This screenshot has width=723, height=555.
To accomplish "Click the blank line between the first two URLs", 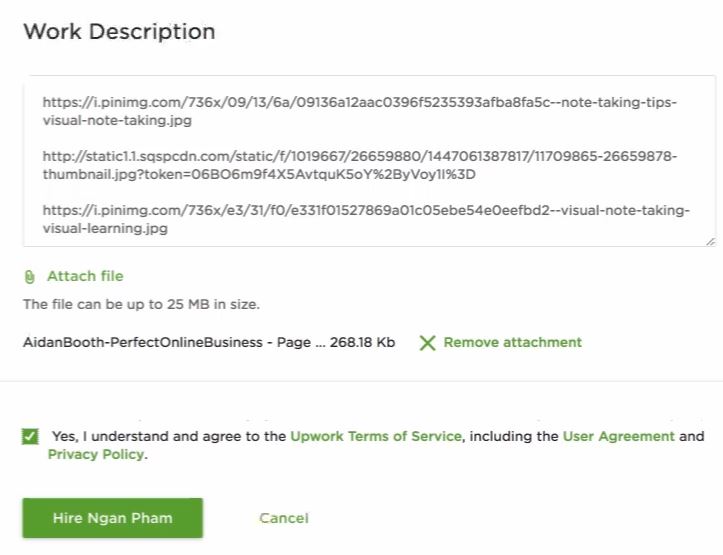I will (x=360, y=138).
